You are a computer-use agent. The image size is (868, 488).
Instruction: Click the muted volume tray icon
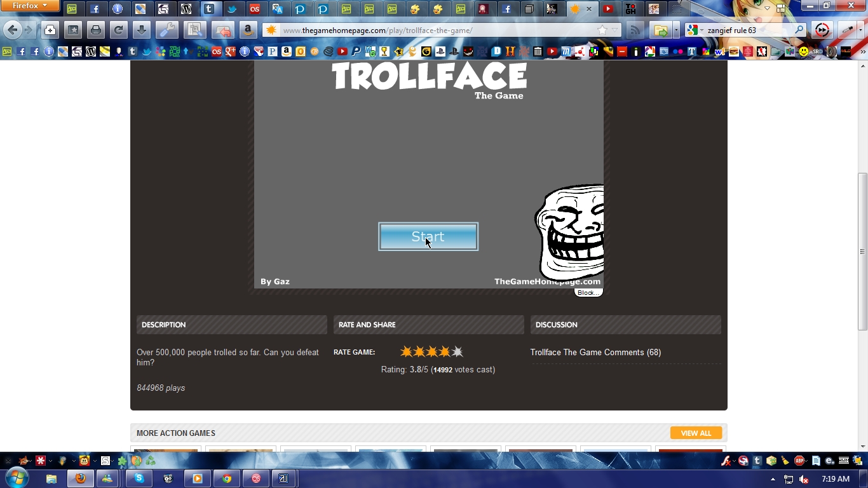[804, 479]
